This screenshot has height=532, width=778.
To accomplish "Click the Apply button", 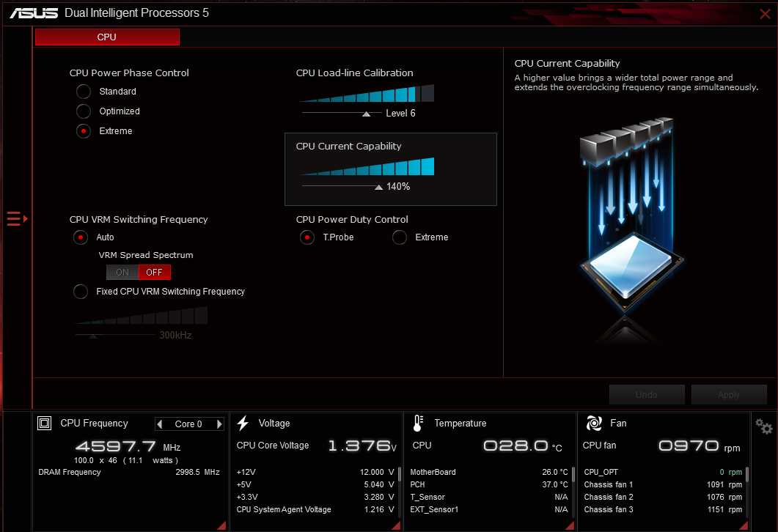I will point(728,395).
